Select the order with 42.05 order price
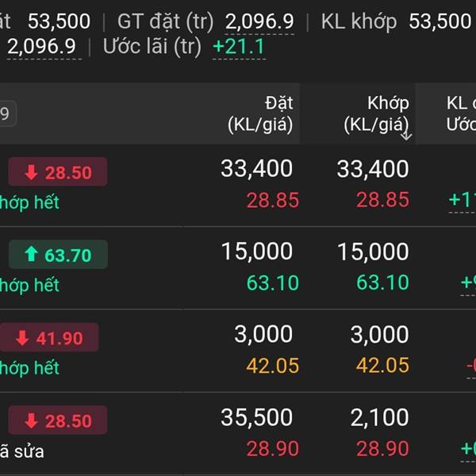Screen dimensions: 476x476 (x=272, y=365)
